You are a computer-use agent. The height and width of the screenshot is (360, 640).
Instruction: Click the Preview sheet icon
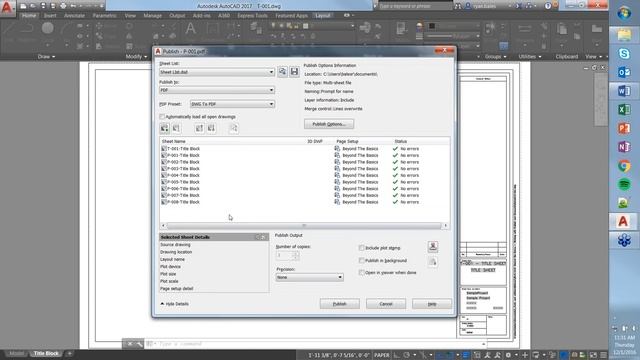coord(233,128)
